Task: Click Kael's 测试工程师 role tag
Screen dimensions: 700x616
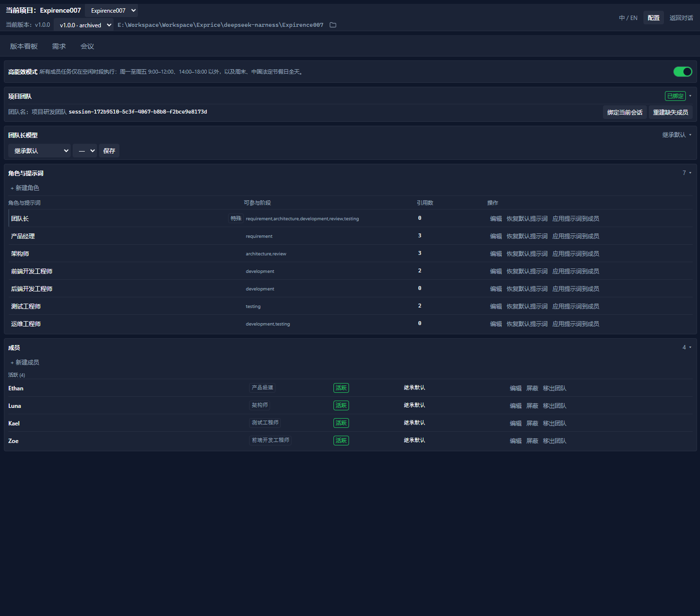Action: coord(265,423)
